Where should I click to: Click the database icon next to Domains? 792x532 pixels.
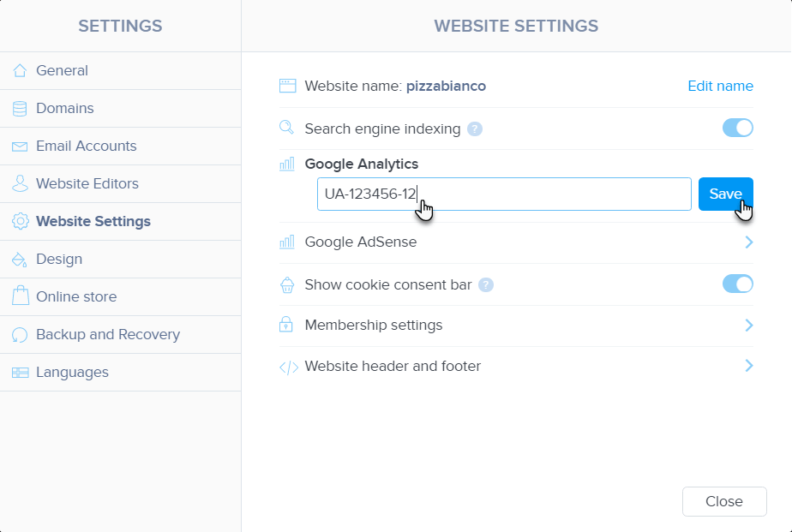pos(20,109)
